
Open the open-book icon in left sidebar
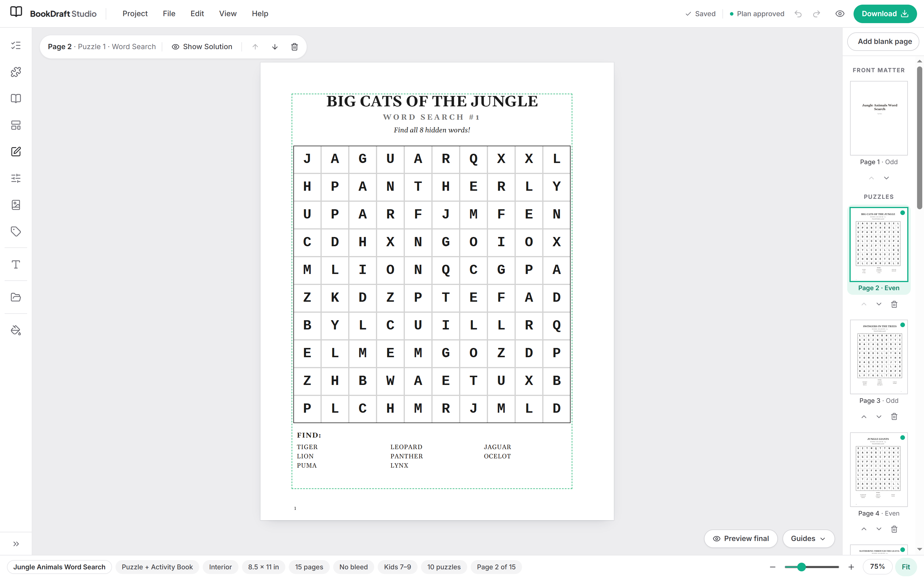(16, 99)
